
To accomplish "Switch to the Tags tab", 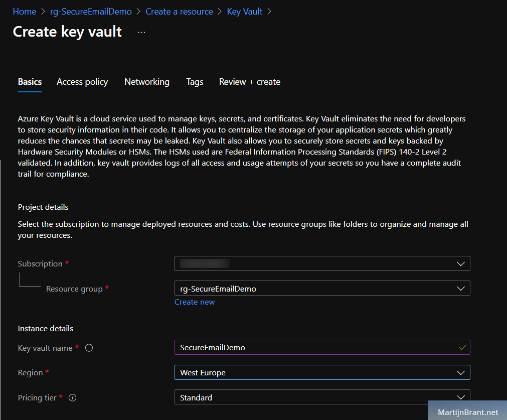I will [195, 82].
